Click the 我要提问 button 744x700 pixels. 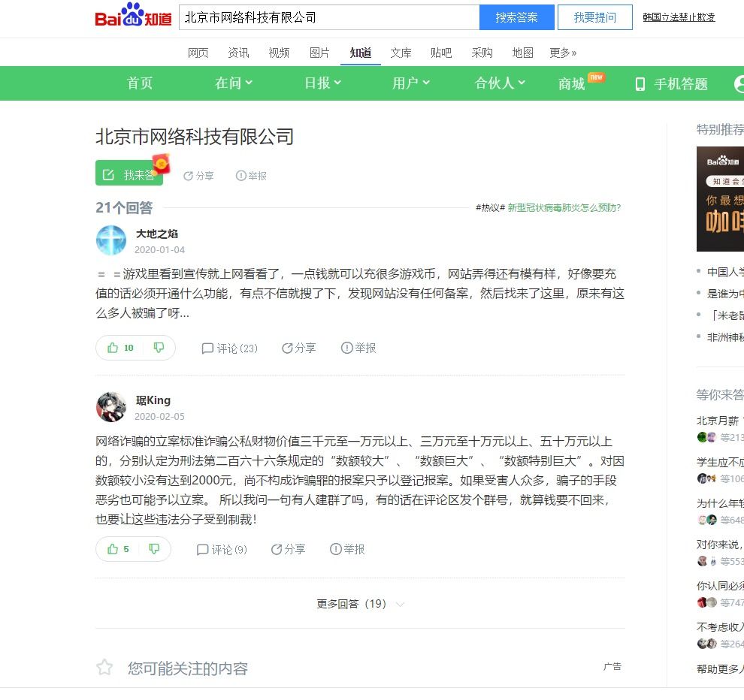point(595,17)
